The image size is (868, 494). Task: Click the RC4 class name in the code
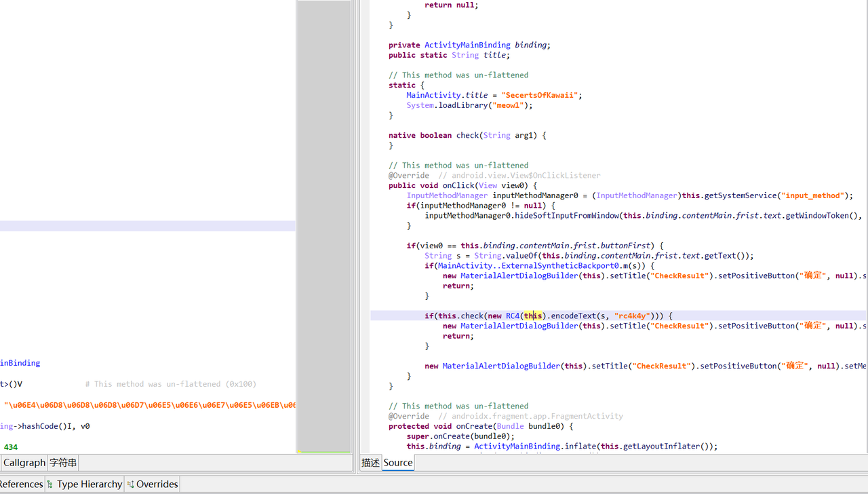click(513, 316)
